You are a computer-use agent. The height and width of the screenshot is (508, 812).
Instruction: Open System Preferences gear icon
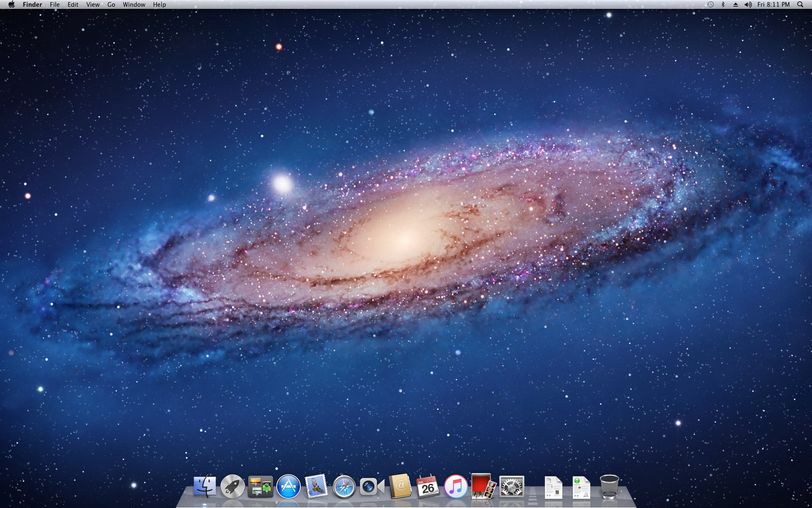coord(512,487)
